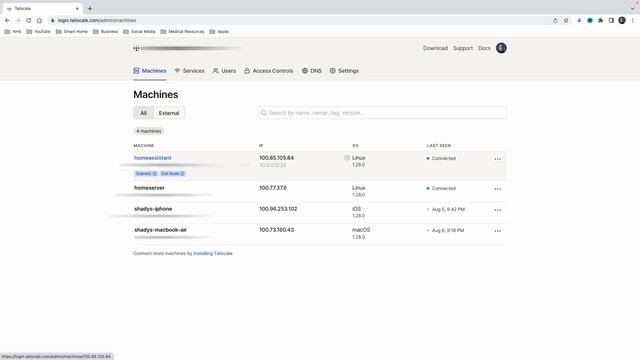Screen dimensions: 640x360
Task: Click IP address 100.77.37.6
Action: pos(273,188)
